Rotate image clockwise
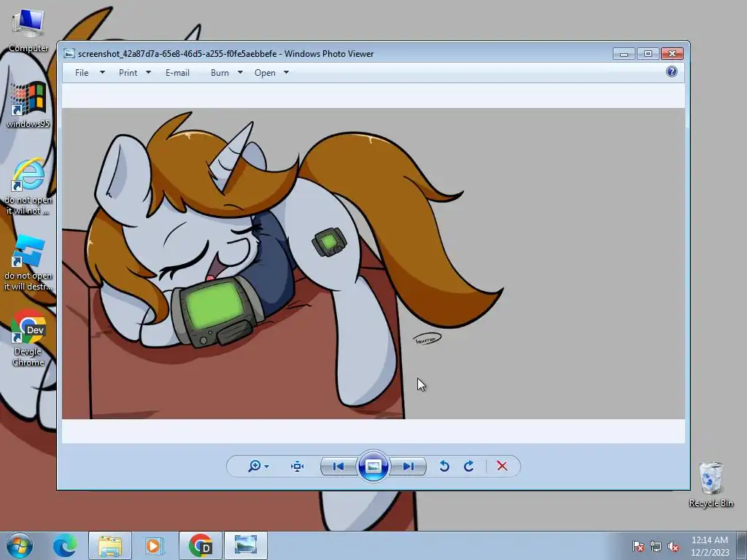This screenshot has width=747, height=560. click(x=469, y=466)
